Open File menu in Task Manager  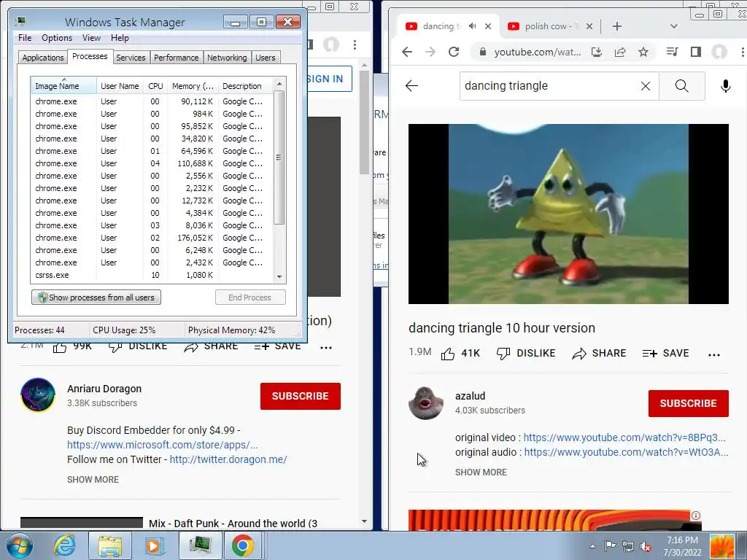click(x=25, y=38)
